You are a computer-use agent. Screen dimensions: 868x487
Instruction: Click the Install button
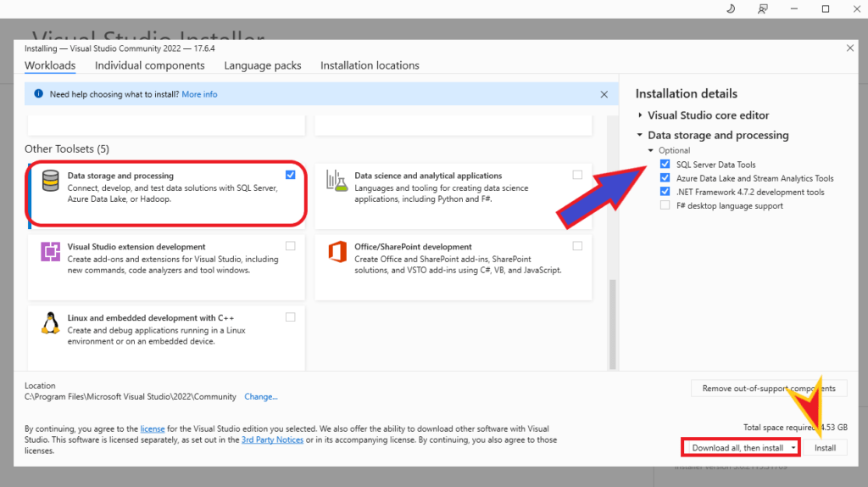click(x=825, y=448)
